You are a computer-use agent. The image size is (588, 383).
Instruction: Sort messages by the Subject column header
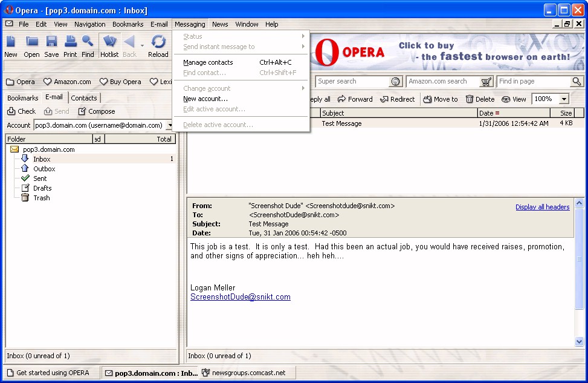[399, 113]
